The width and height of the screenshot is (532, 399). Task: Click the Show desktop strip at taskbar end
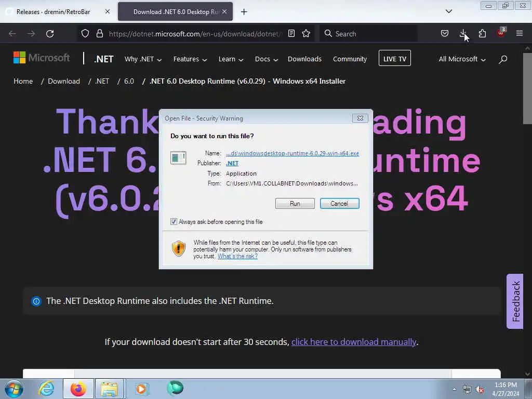coord(528,389)
